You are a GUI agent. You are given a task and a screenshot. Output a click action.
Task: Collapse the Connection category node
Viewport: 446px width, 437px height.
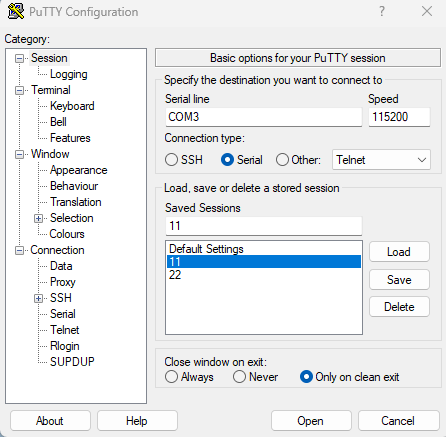19,250
